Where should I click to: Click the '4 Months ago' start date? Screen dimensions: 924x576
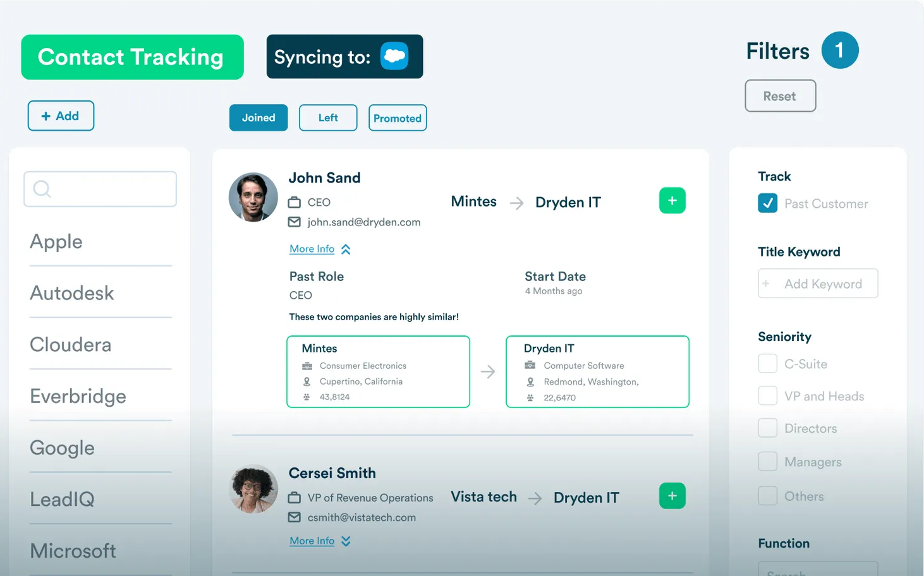pyautogui.click(x=554, y=291)
